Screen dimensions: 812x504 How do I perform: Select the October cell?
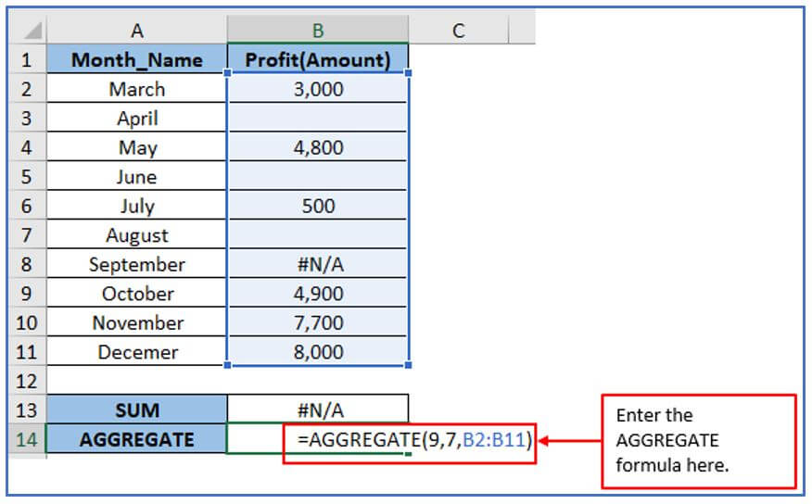[x=136, y=293]
